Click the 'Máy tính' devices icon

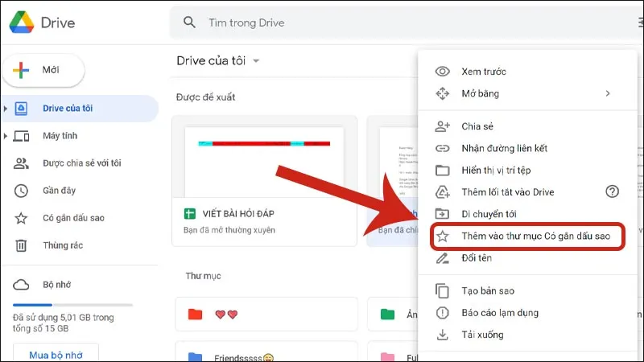pos(21,136)
